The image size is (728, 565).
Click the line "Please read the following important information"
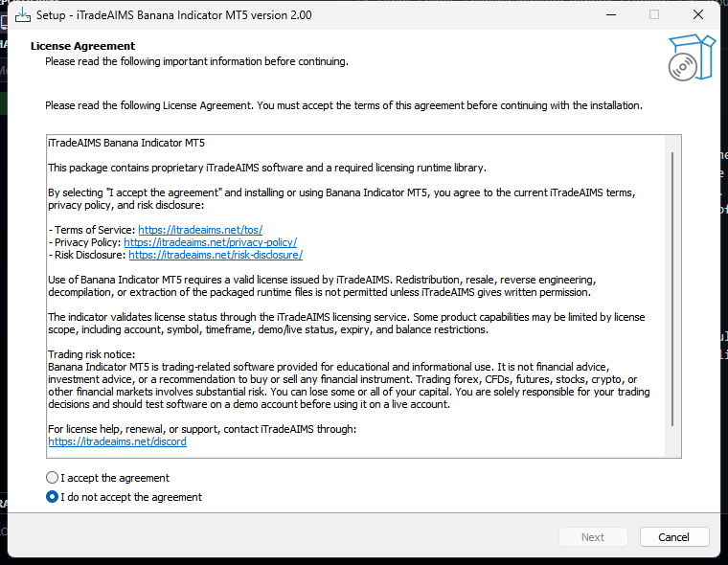196,61
